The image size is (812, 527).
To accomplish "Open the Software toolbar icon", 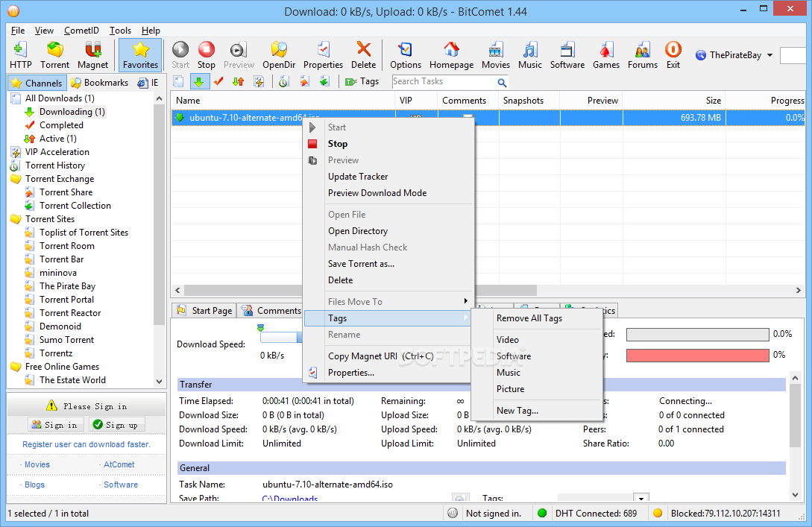I will click(x=567, y=55).
